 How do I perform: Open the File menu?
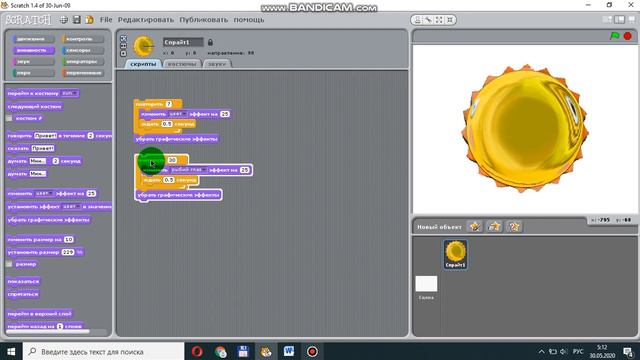click(x=106, y=20)
